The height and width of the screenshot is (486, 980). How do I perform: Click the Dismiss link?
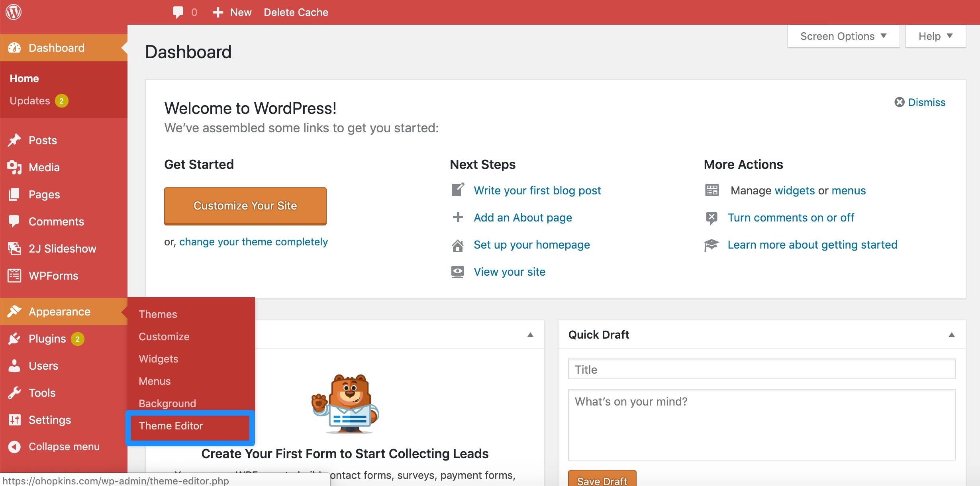(x=927, y=102)
